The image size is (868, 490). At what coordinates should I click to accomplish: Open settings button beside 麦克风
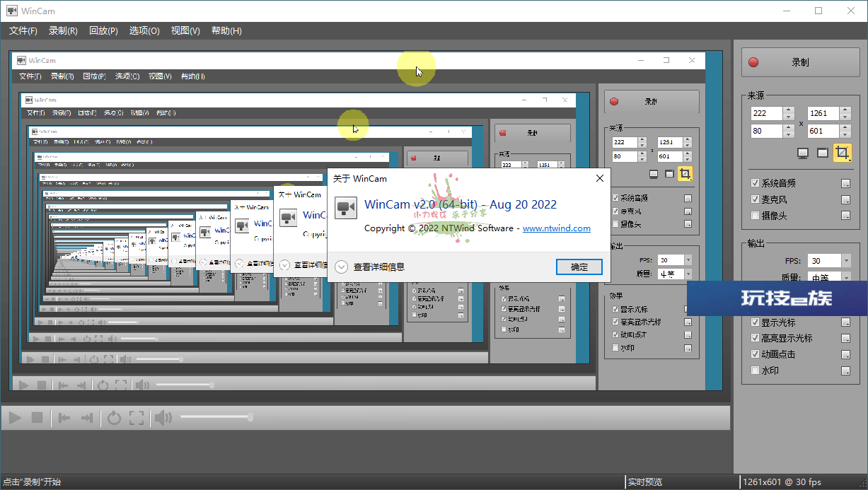click(x=845, y=199)
